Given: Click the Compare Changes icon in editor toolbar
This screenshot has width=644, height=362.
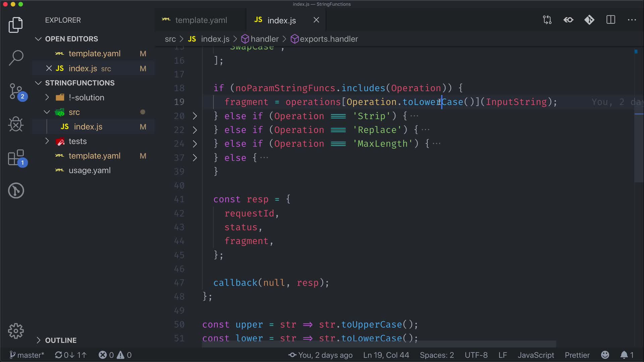Looking at the screenshot, I should tap(547, 20).
